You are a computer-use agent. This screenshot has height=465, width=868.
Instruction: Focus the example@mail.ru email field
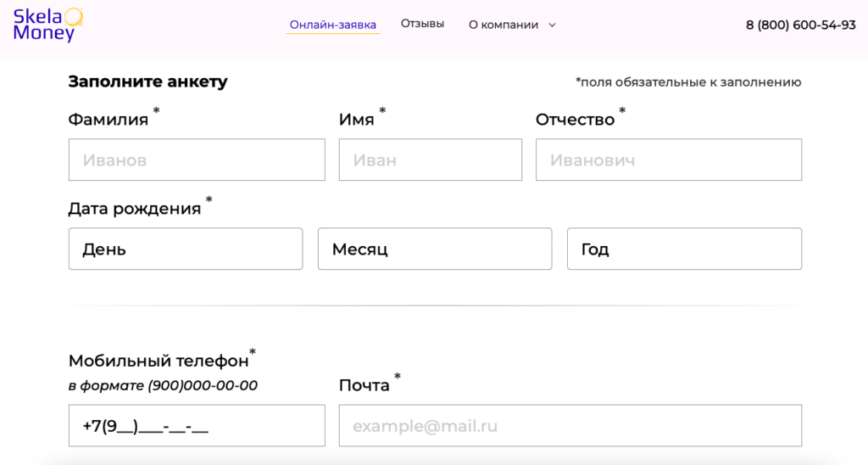570,425
